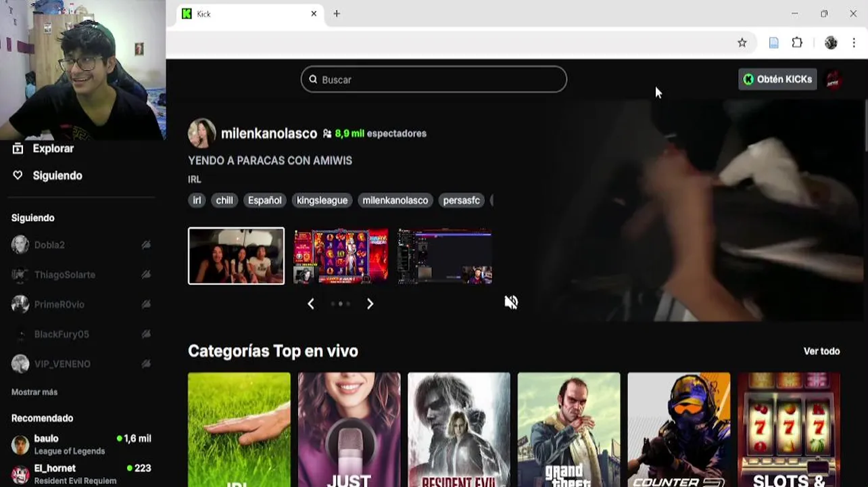This screenshot has width=868, height=487.
Task: Click BlackFury05 offline status icon
Action: tap(146, 334)
